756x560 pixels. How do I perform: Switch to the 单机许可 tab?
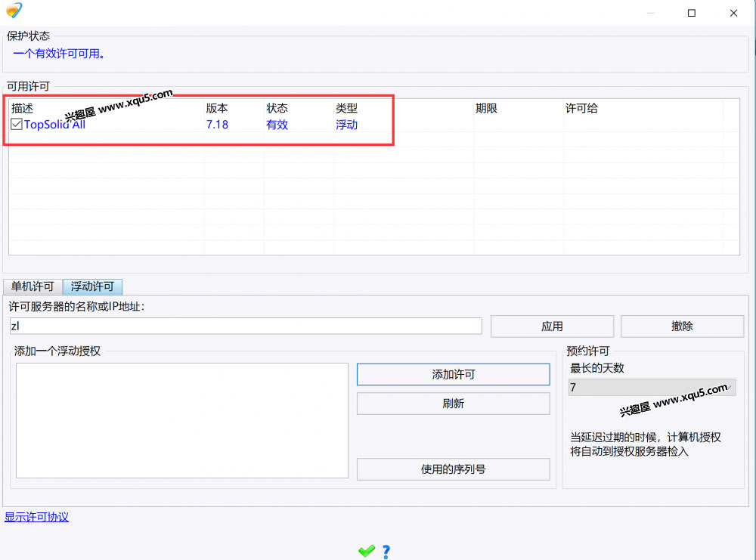pos(33,286)
